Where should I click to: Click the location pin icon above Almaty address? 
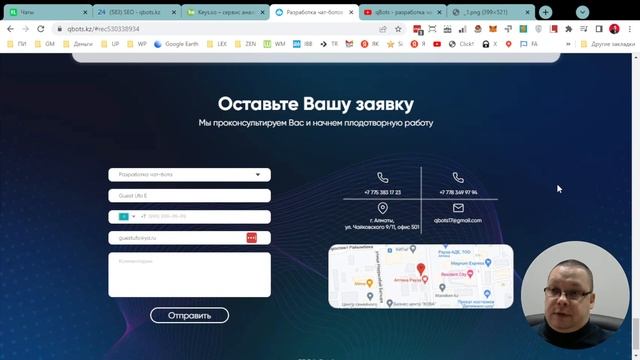click(382, 208)
